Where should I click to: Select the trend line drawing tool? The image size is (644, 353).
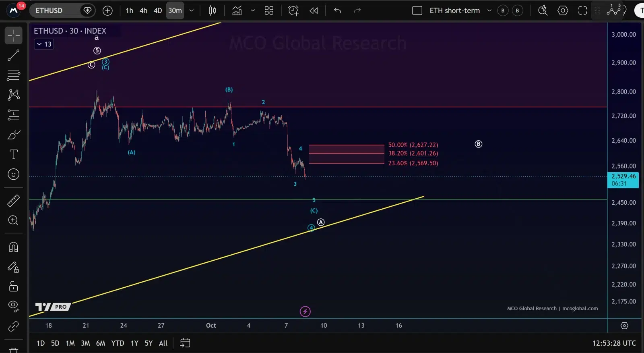pos(13,55)
